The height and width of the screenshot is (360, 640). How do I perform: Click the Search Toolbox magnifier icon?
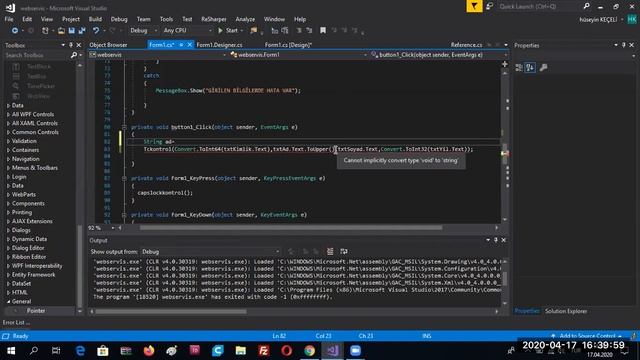[x=74, y=55]
